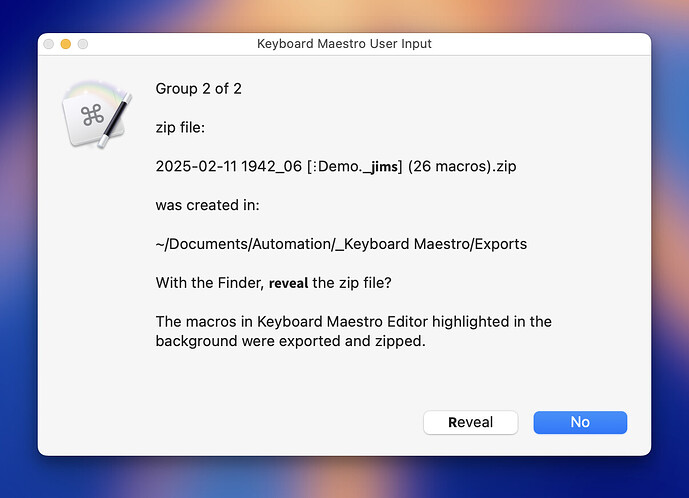This screenshot has height=498, width=689.
Task: Click the 'was created in:' text
Action: click(x=207, y=205)
